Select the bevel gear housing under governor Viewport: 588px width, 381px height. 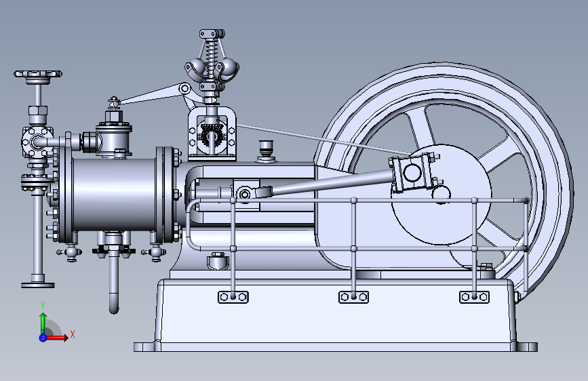point(212,133)
